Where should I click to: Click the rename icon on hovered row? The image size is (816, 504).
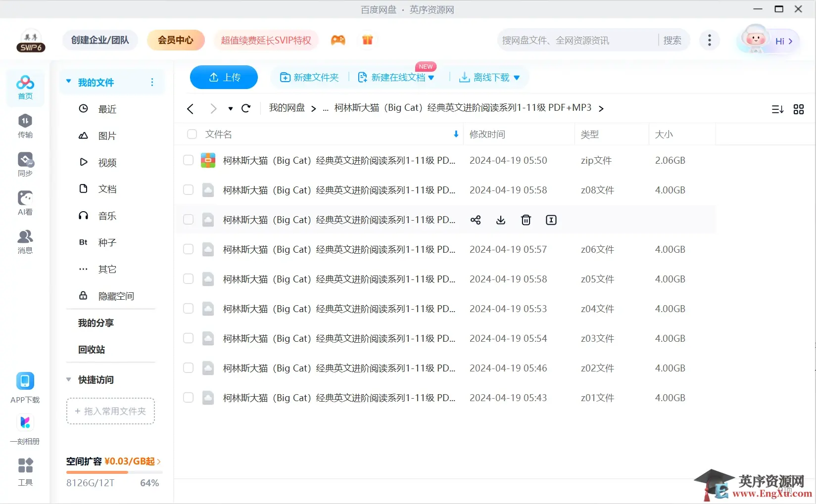551,220
